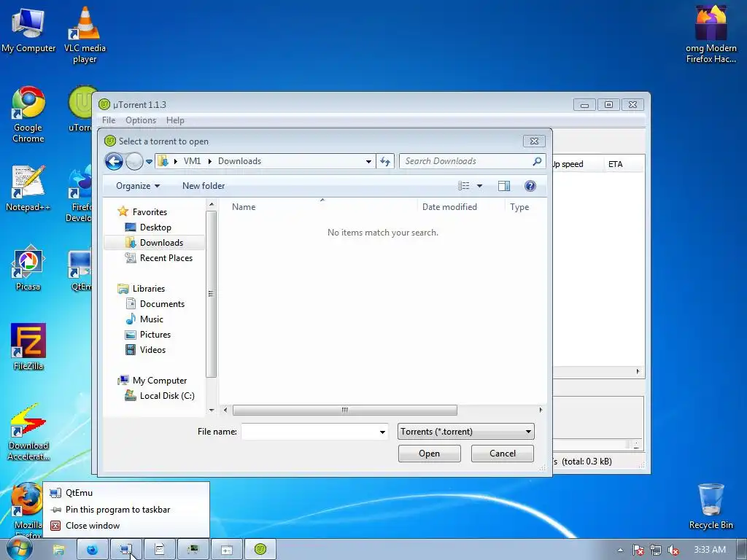This screenshot has height=560, width=747.
Task: Launch VLC media player desktop shortcut
Action: click(x=85, y=34)
